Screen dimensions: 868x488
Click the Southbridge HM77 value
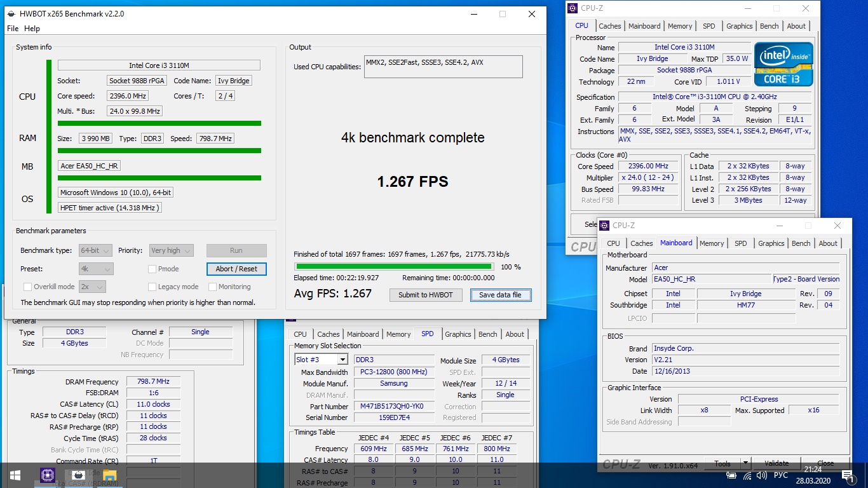tap(746, 305)
